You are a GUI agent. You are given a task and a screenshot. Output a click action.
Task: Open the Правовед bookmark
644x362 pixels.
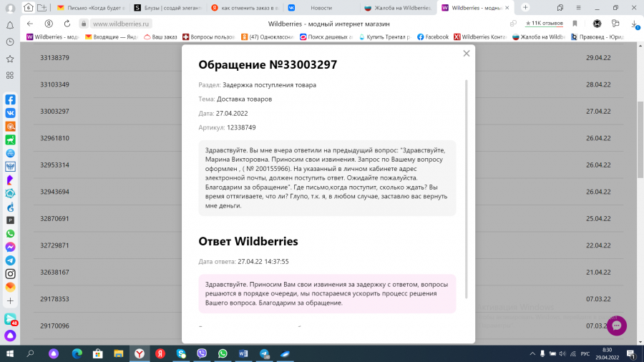[597, 37]
